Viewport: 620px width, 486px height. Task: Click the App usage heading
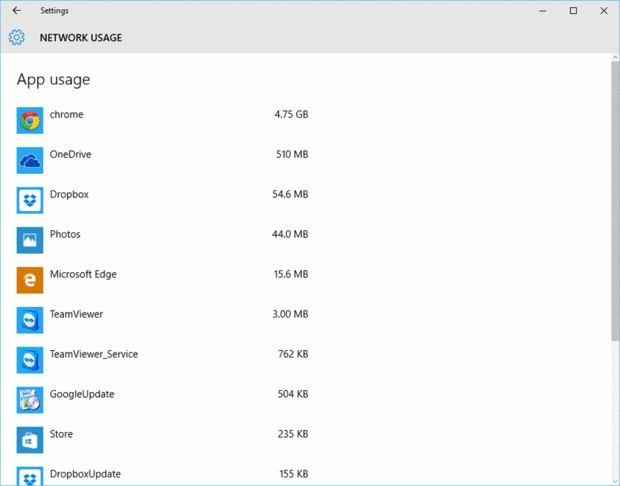53,80
